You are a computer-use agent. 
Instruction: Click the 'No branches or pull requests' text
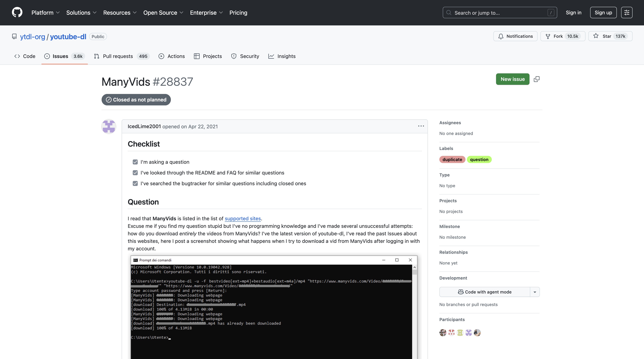[468, 304]
